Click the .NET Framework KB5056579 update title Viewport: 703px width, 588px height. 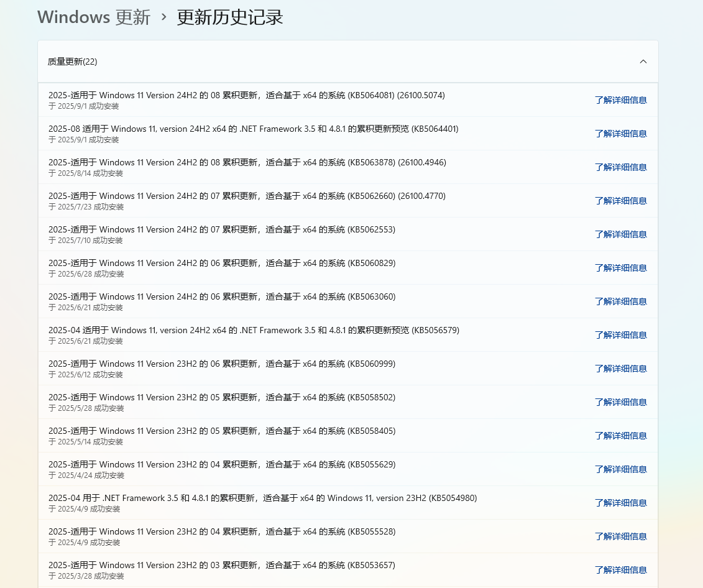click(x=254, y=331)
